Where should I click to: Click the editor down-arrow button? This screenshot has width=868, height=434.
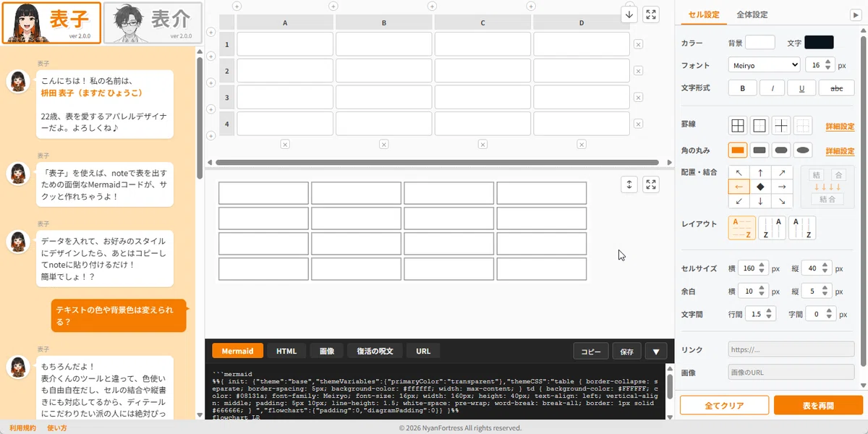click(x=629, y=14)
